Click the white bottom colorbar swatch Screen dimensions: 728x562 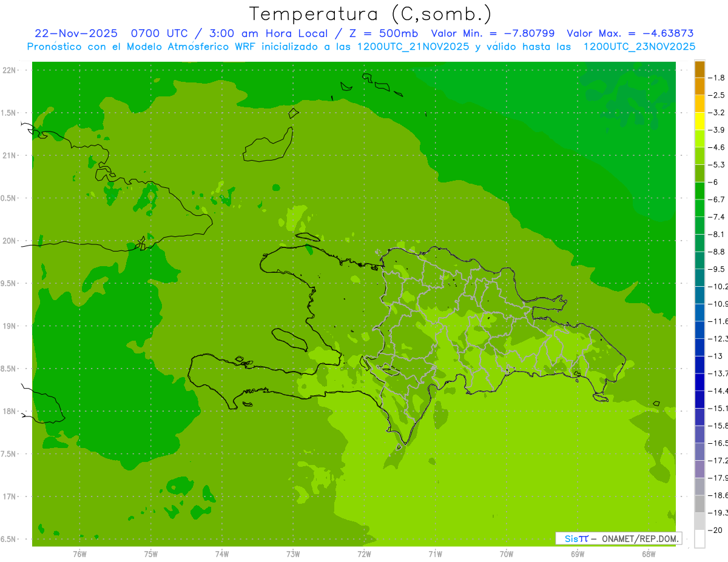(699, 539)
